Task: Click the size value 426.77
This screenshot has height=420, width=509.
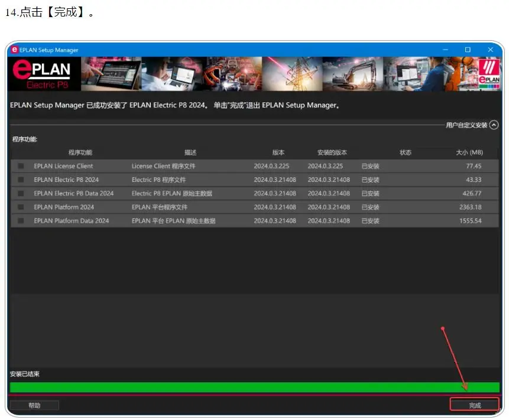Action: tap(472, 193)
